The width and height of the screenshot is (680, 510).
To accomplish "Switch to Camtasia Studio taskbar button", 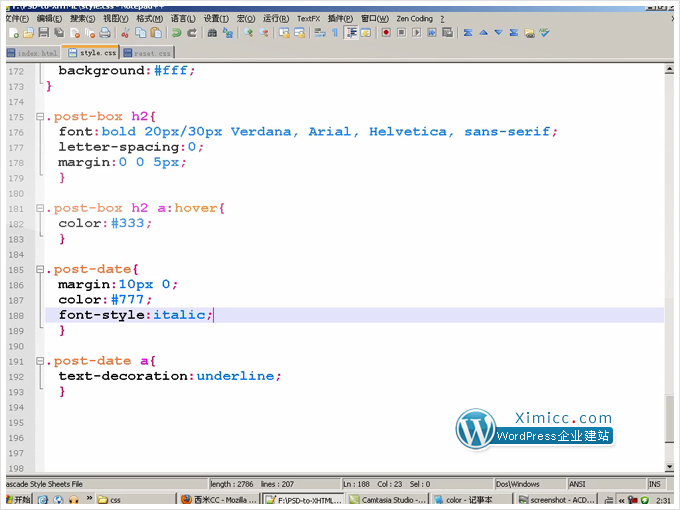I will [388, 500].
